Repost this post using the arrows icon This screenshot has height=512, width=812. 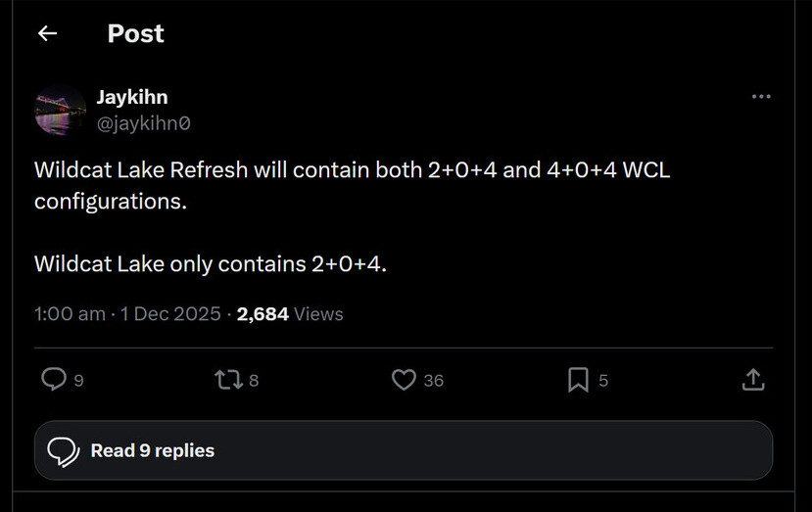(x=226, y=379)
